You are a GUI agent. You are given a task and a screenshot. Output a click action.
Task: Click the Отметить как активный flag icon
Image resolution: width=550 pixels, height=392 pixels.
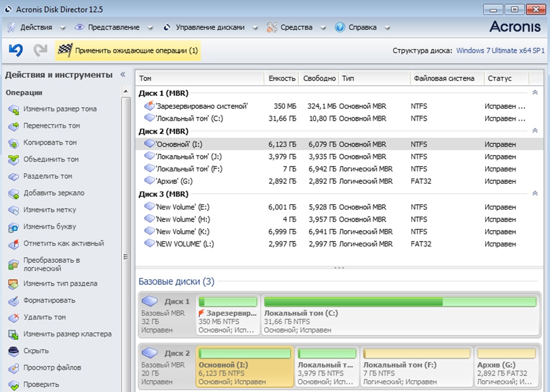(13, 244)
